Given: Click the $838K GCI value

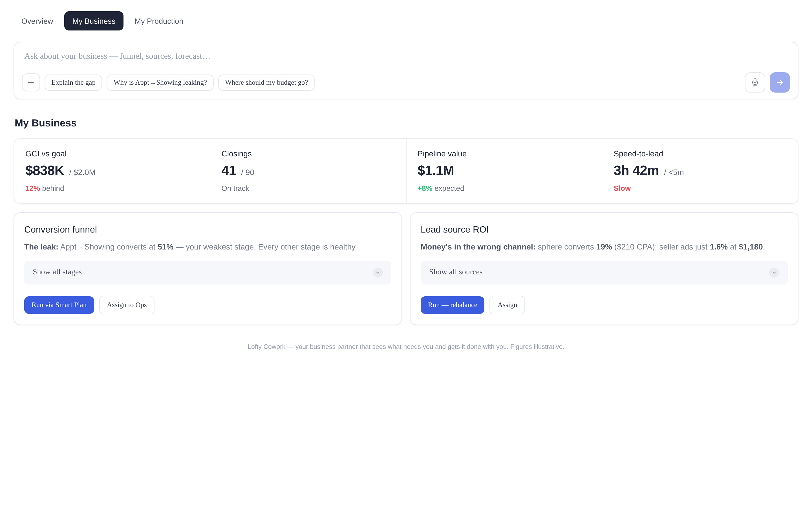Looking at the screenshot, I should (x=45, y=171).
